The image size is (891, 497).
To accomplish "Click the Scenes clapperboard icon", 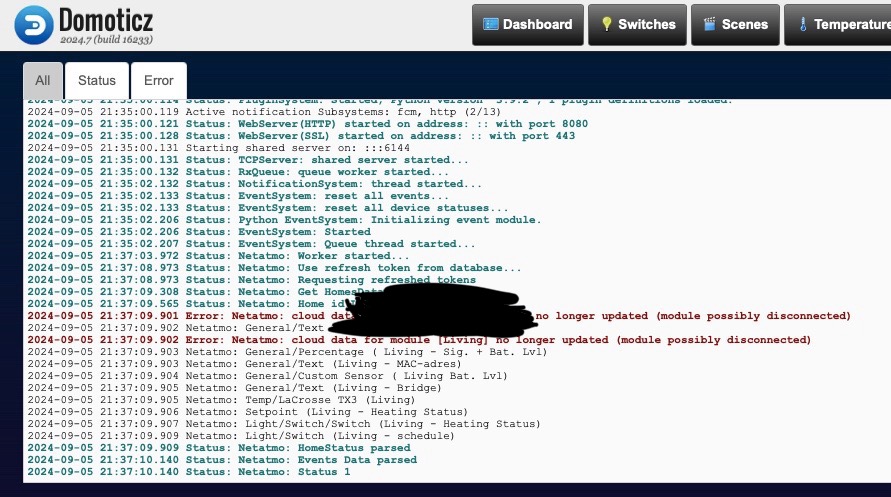I will (709, 24).
